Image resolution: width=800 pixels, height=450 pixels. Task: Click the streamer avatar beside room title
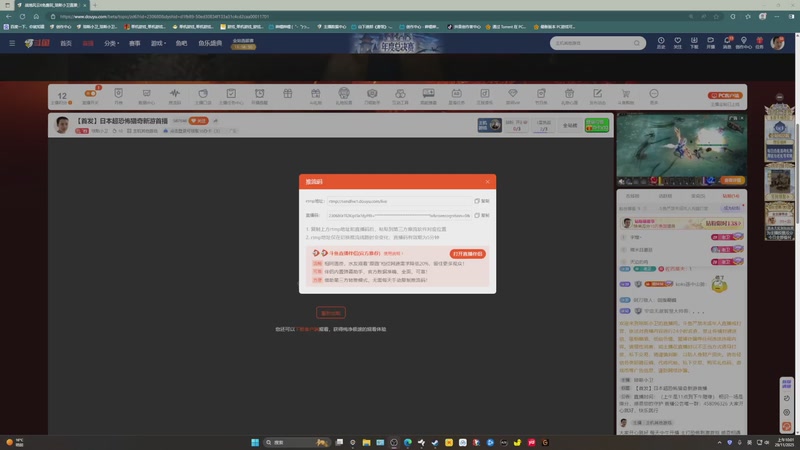pyautogui.click(x=62, y=125)
